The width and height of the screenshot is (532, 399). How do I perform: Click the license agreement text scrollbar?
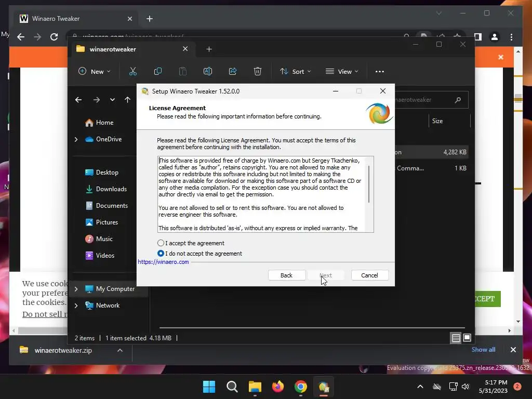tap(369, 184)
